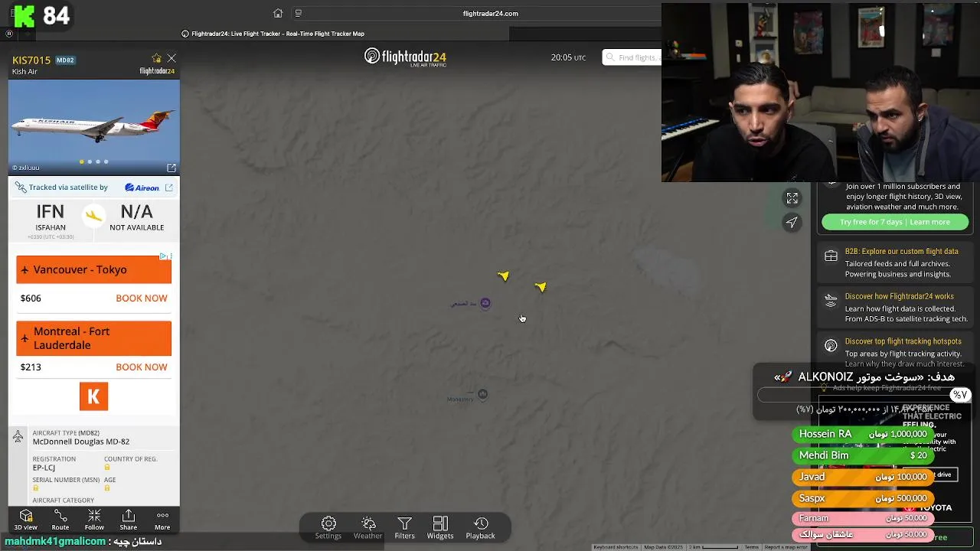Viewport: 980px width, 551px height.
Task: Add KIS7015 to bookmarks via star icon
Action: (x=157, y=58)
